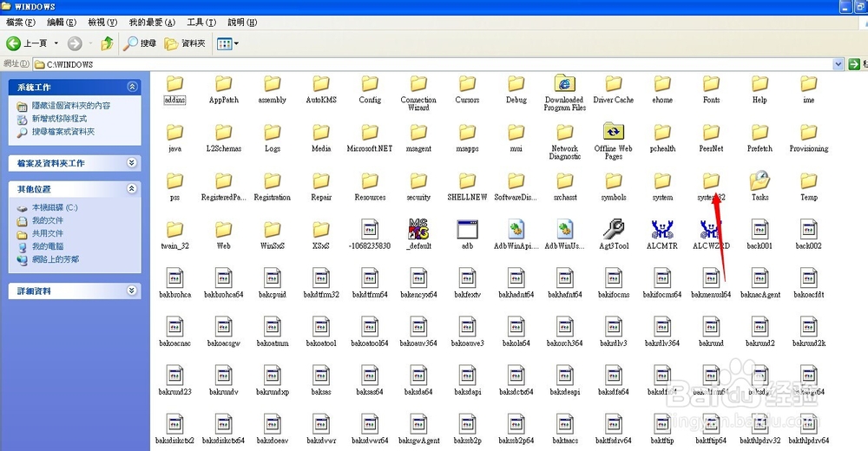Collapse the 系統工作 panel
Image resolution: width=868 pixels, height=451 pixels.
click(x=132, y=87)
